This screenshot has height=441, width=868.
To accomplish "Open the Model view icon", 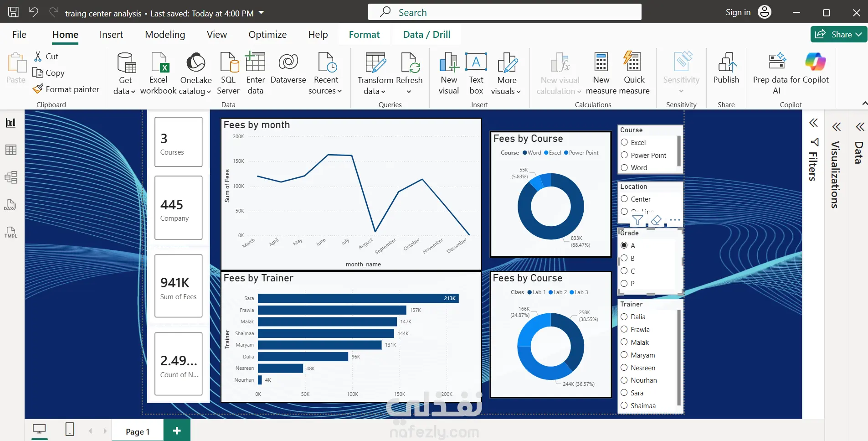I will coord(11,177).
